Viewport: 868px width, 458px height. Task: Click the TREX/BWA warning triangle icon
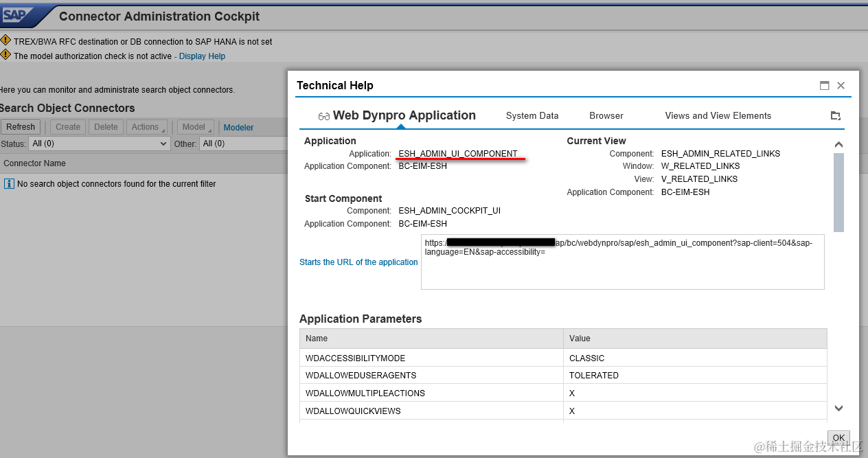(x=5, y=41)
